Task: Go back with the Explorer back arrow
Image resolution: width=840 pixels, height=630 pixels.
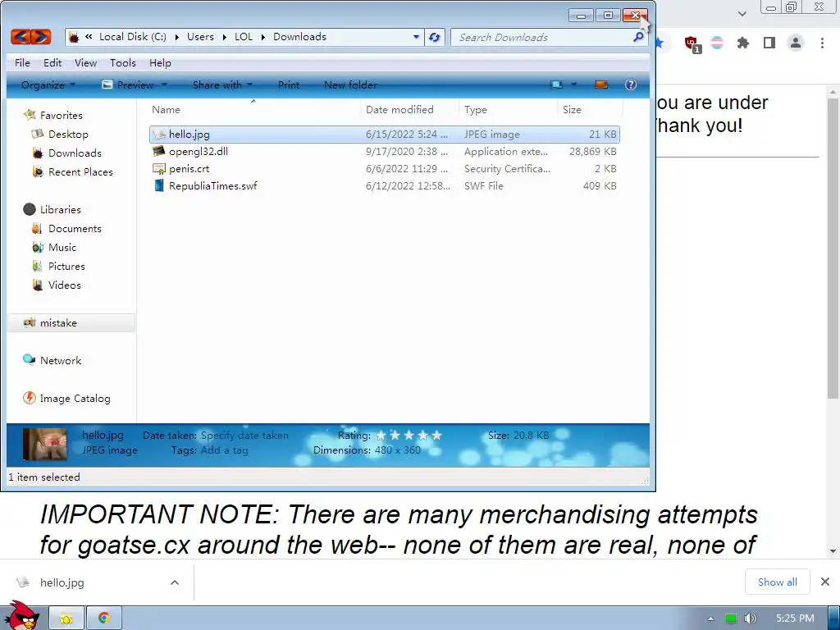Action: tap(21, 37)
